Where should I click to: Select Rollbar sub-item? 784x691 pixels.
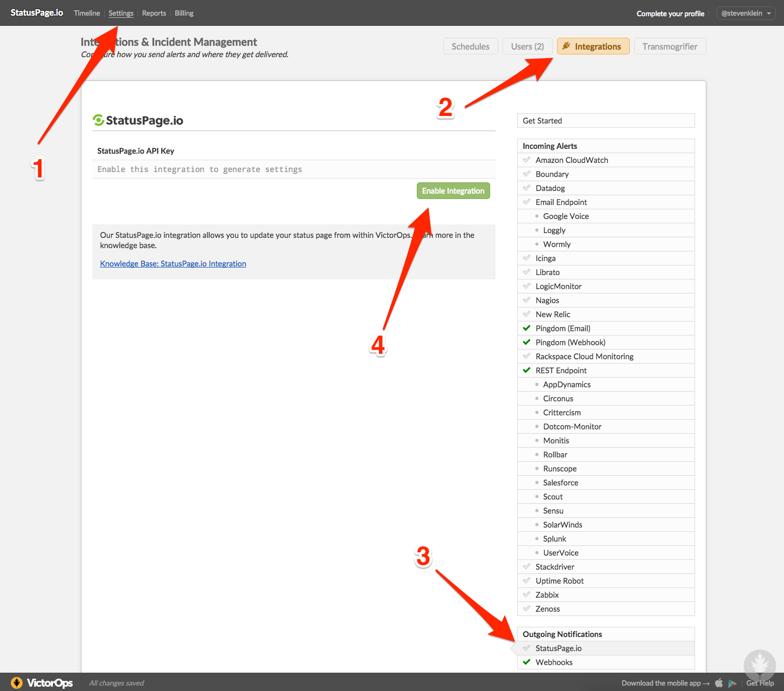(x=606, y=455)
